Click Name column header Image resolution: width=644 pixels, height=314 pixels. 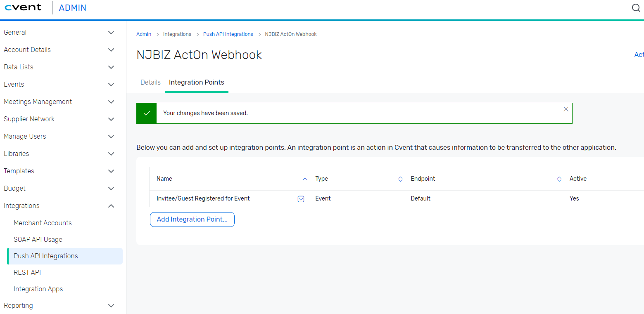point(164,179)
